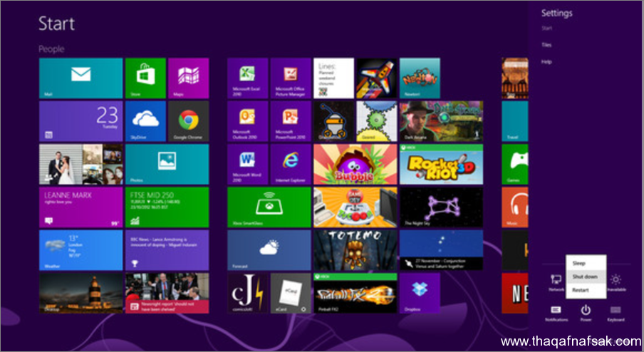Open the news tile with press photo
Screen dimensions: 644x352
(167, 294)
